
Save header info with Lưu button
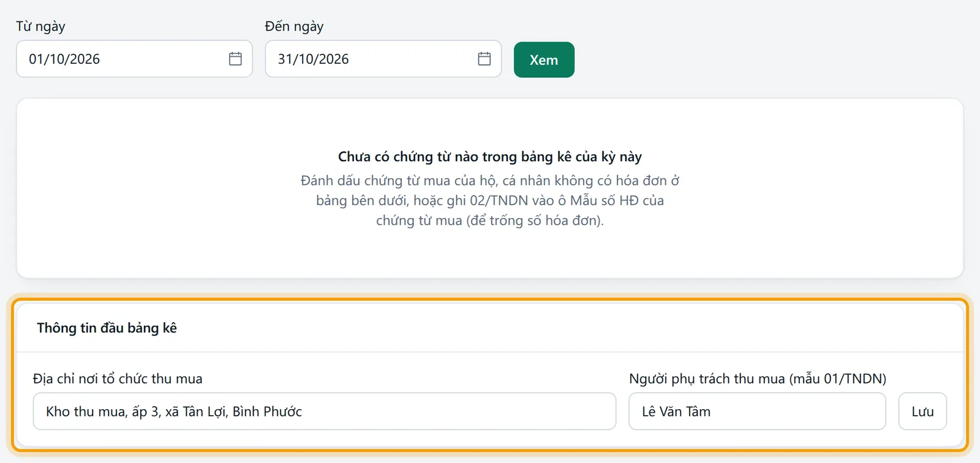pos(922,412)
